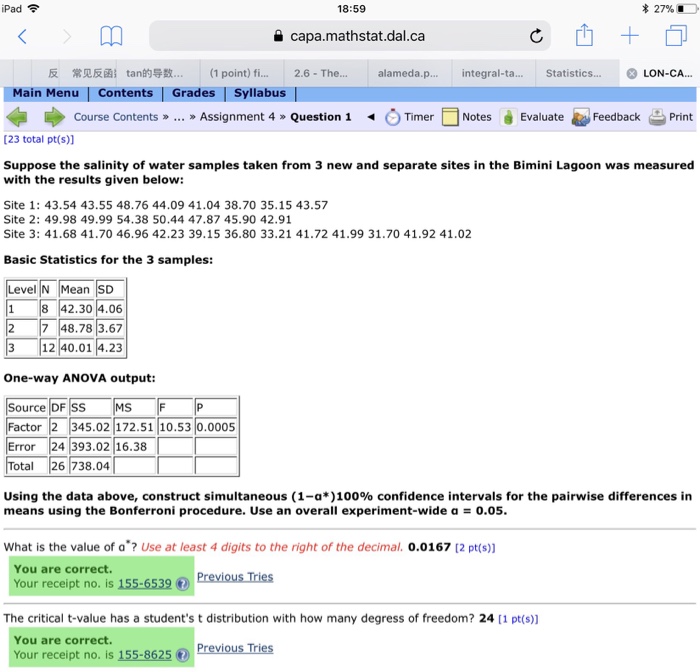
Task: Open the Main Menu link
Action: coord(46,93)
